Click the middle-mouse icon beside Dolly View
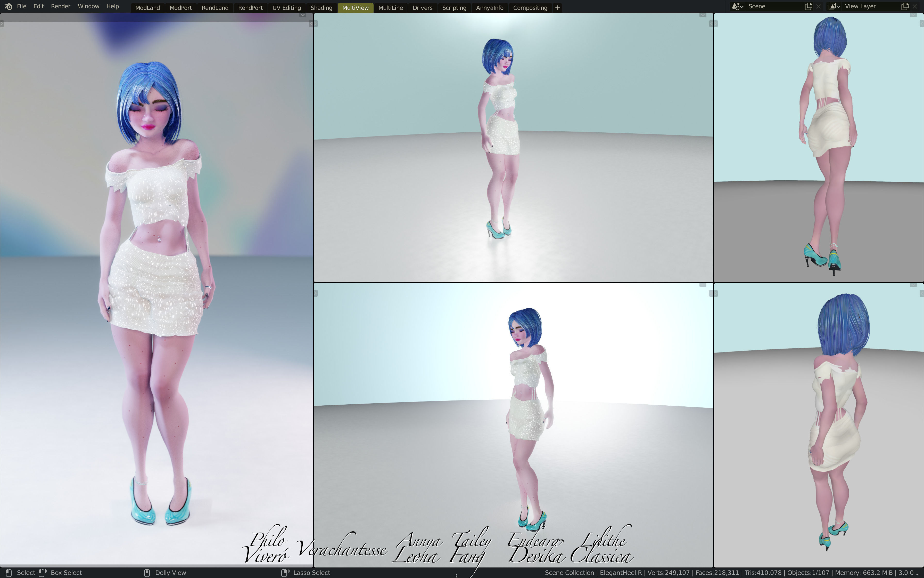The width and height of the screenshot is (924, 578). point(147,573)
